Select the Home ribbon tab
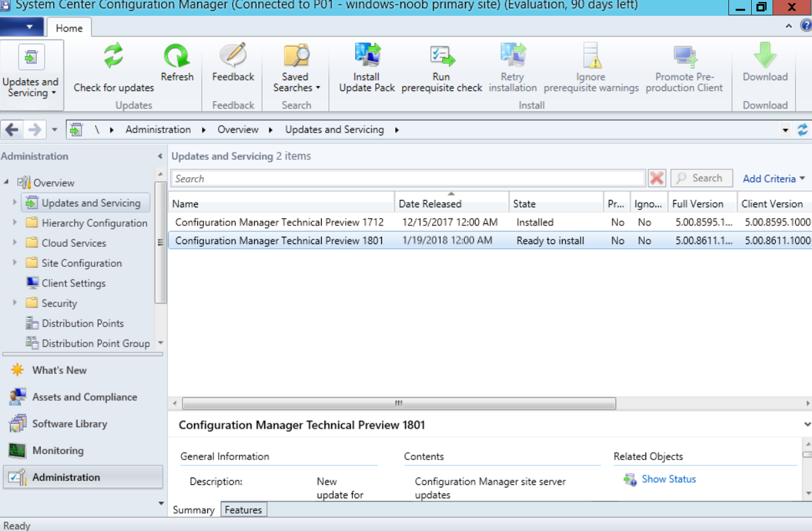This screenshot has height=531, width=812. [x=69, y=28]
